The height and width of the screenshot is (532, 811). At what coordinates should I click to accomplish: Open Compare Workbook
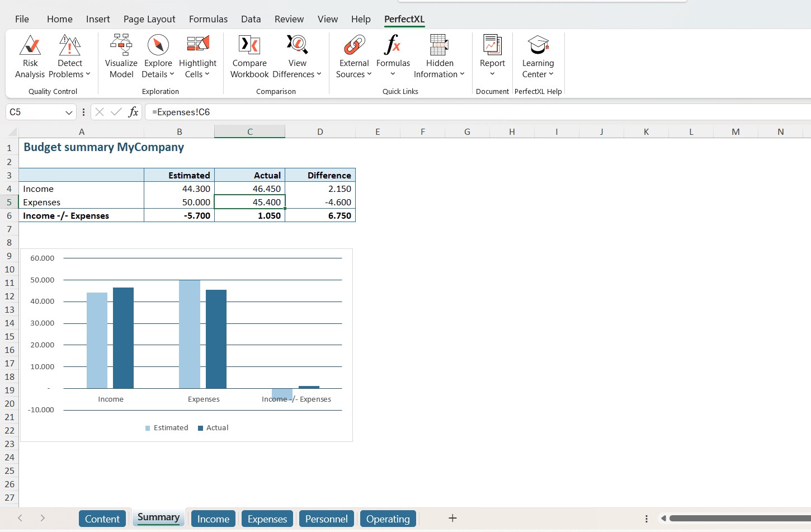(249, 56)
